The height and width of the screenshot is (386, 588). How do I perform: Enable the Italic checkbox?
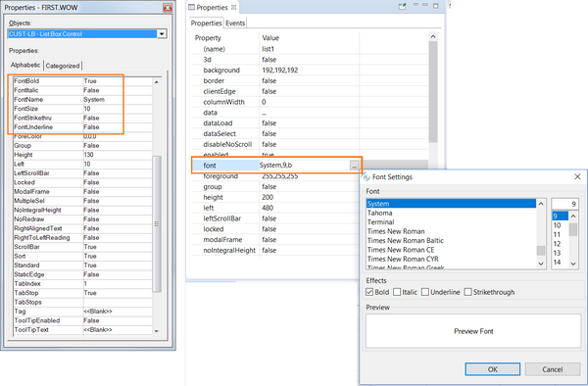397,292
